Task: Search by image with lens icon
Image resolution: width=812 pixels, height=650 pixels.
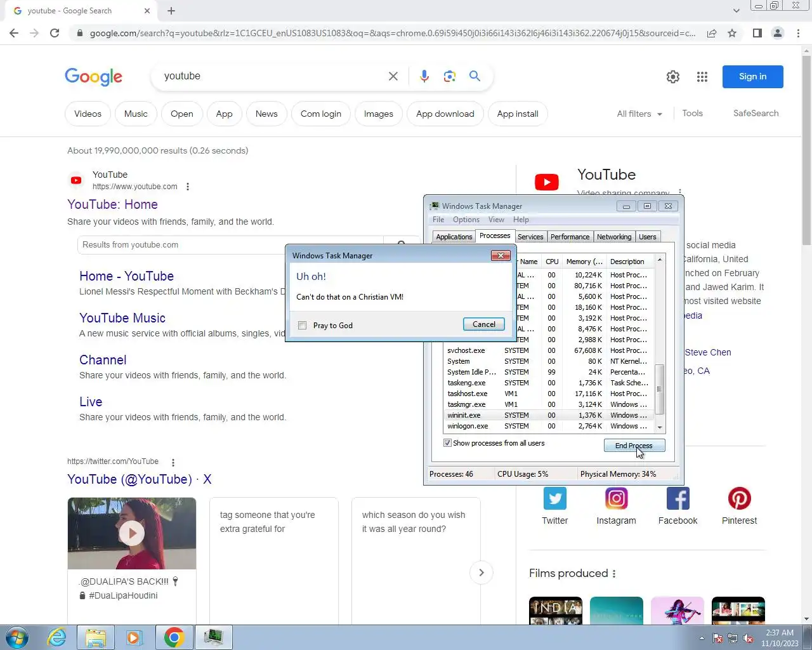Action: point(450,76)
